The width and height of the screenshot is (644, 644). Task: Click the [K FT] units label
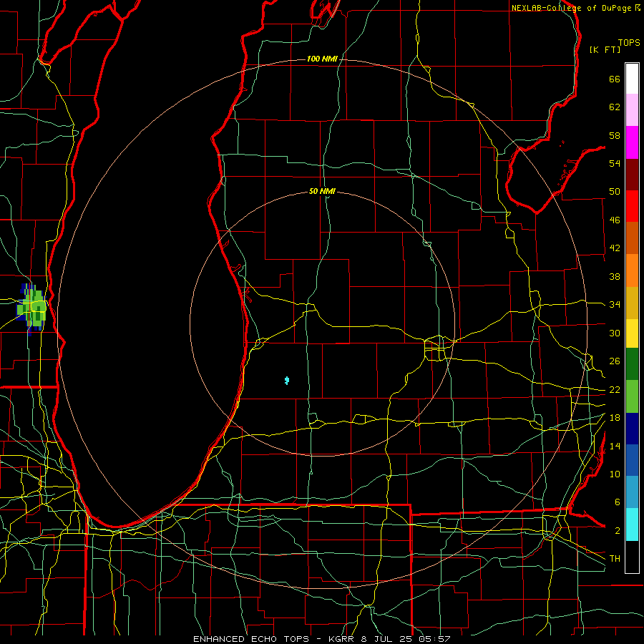605,49
